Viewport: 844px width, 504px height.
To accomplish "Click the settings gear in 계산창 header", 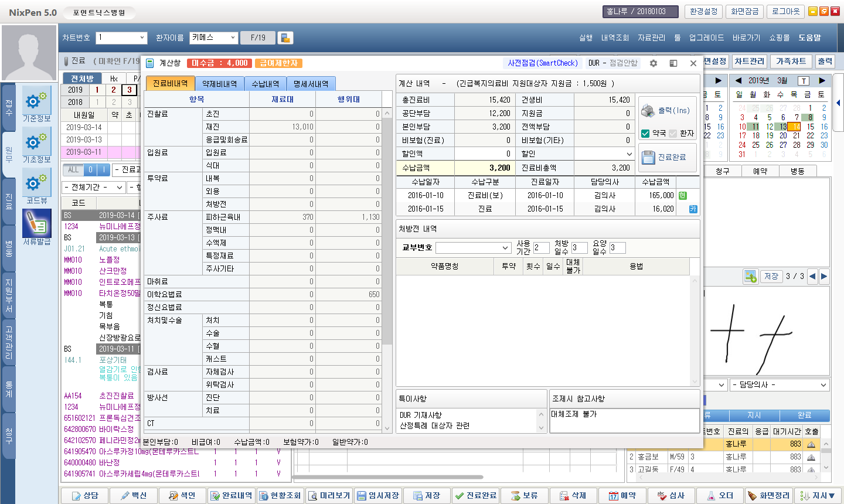I will click(654, 63).
